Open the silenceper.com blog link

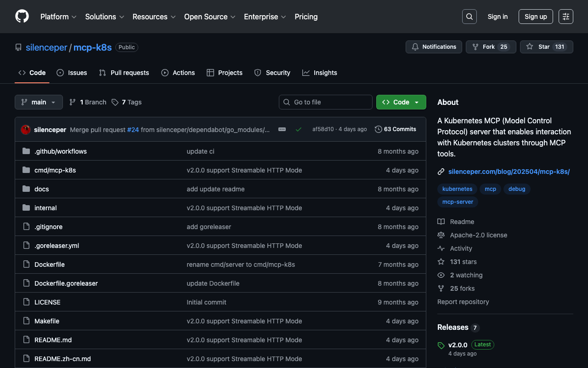pos(509,172)
